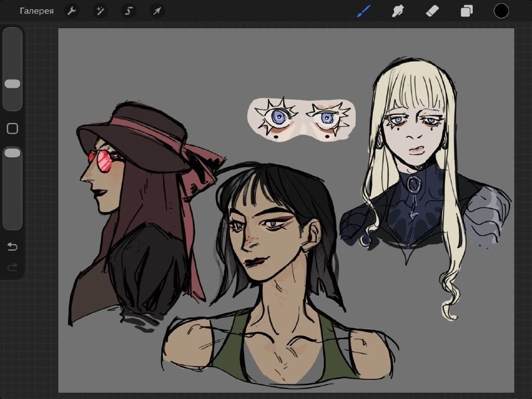Click the blue eyes study sketch
Viewport: 532px width, 399px height.
tap(302, 120)
